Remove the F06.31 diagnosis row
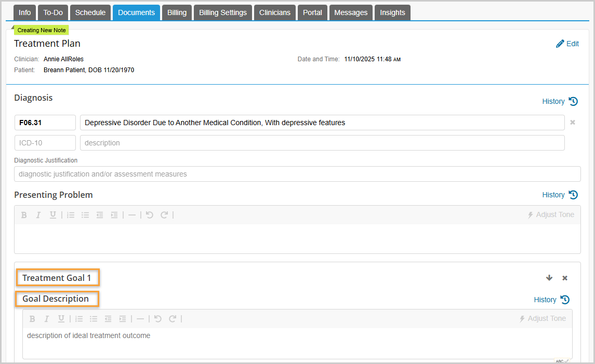Screen dimensions: 595x364 [x=573, y=123]
